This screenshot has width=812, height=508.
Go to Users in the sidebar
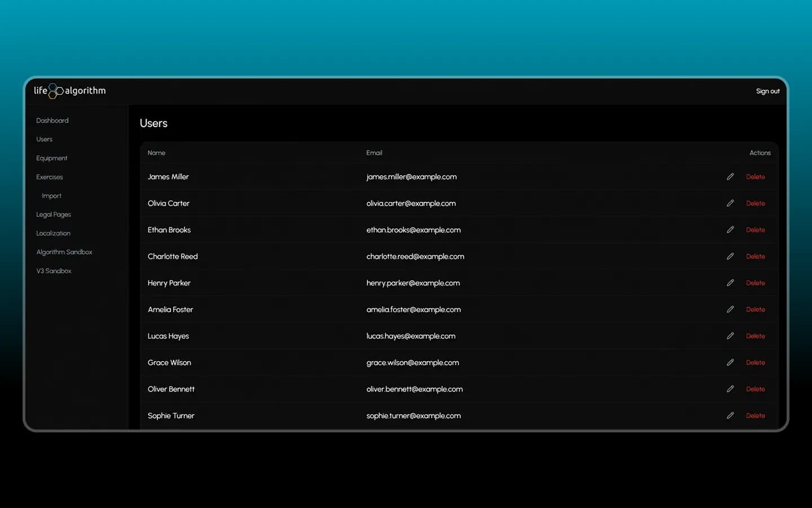(45, 139)
